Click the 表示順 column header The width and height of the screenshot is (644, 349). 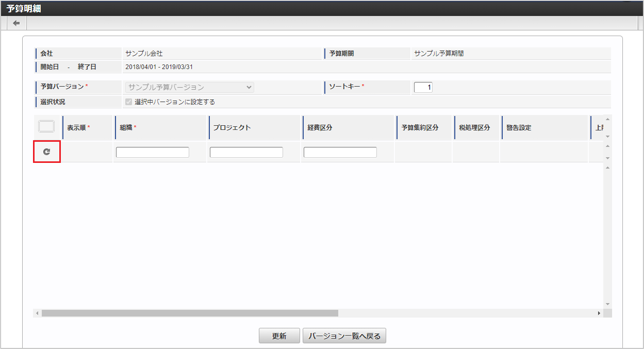pyautogui.click(x=88, y=127)
